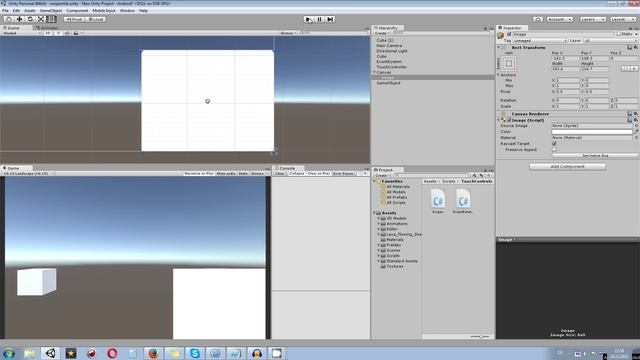This screenshot has width=640, height=360.
Task: Click the Width input field
Action: pos(565,69)
